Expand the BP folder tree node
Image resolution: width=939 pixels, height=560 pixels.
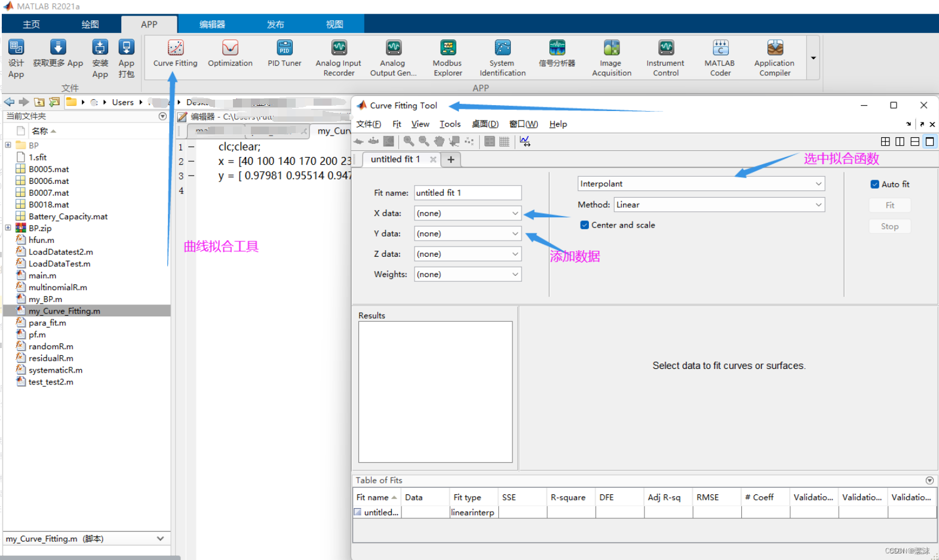tap(8, 145)
